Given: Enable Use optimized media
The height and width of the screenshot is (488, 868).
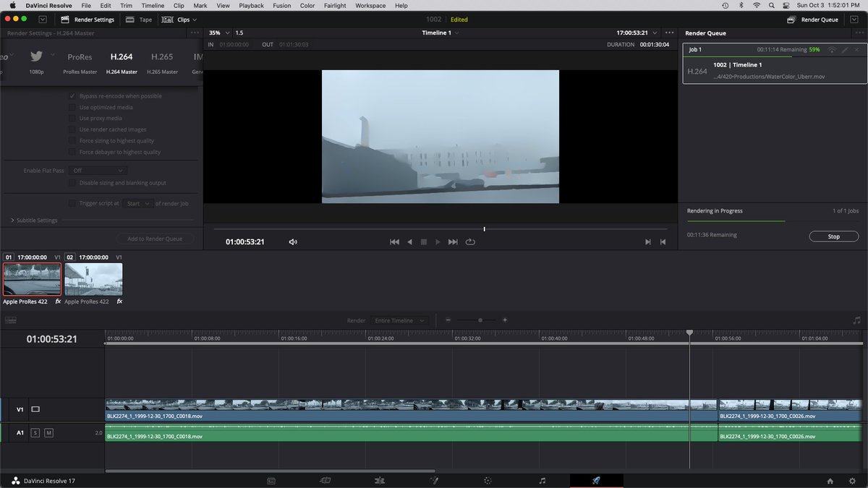Looking at the screenshot, I should tap(72, 107).
